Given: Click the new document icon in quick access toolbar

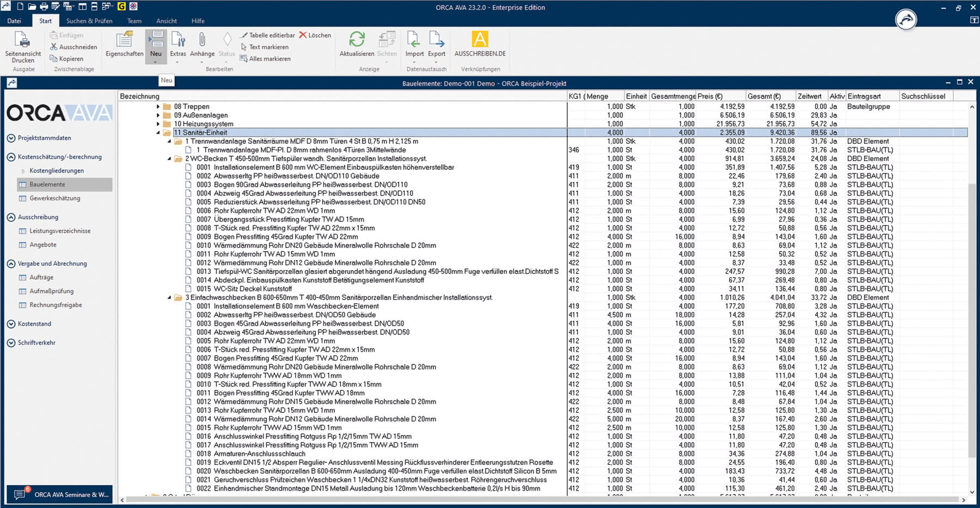Looking at the screenshot, I should coord(20,7).
